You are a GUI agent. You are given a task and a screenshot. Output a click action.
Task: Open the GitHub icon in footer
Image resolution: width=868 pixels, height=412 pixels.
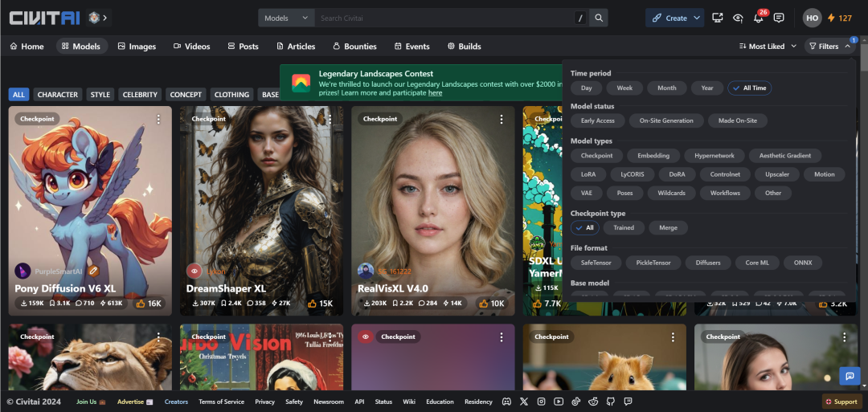pyautogui.click(x=611, y=402)
